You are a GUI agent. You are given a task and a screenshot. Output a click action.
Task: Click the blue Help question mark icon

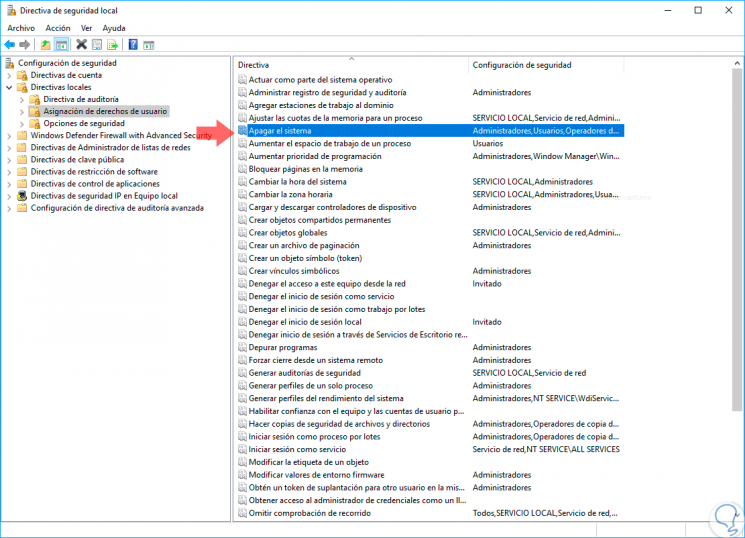click(133, 45)
